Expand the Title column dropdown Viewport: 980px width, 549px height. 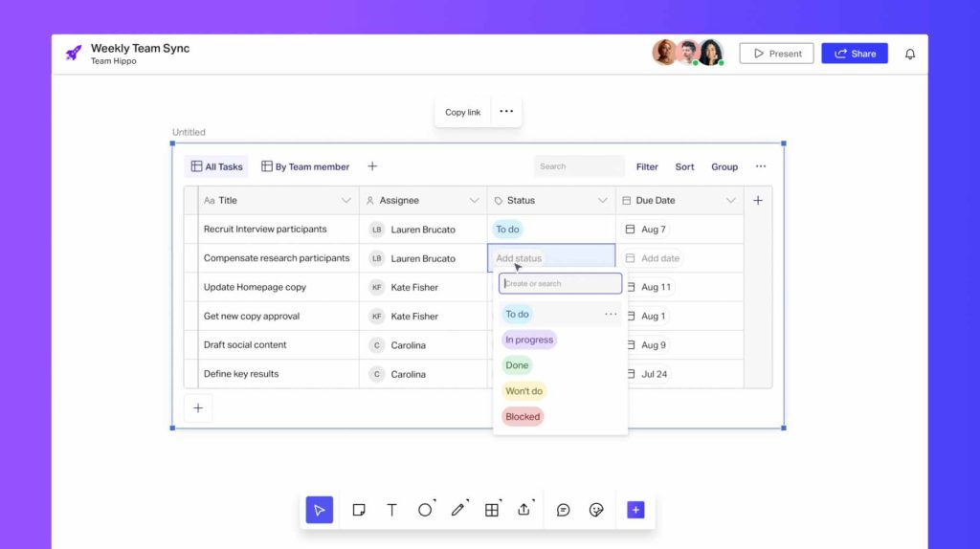[x=346, y=201]
